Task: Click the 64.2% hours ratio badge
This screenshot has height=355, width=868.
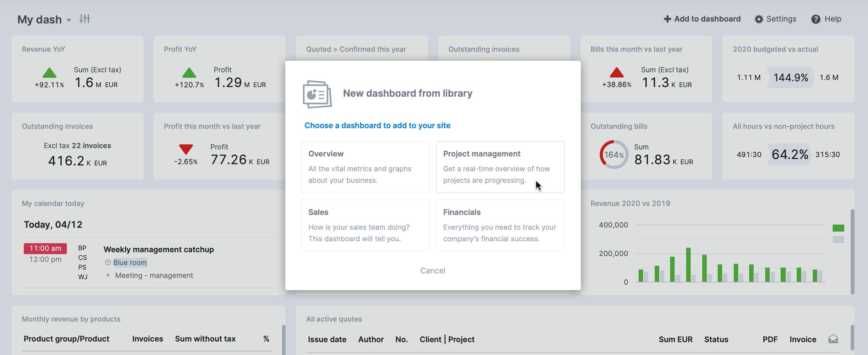Action: click(790, 155)
